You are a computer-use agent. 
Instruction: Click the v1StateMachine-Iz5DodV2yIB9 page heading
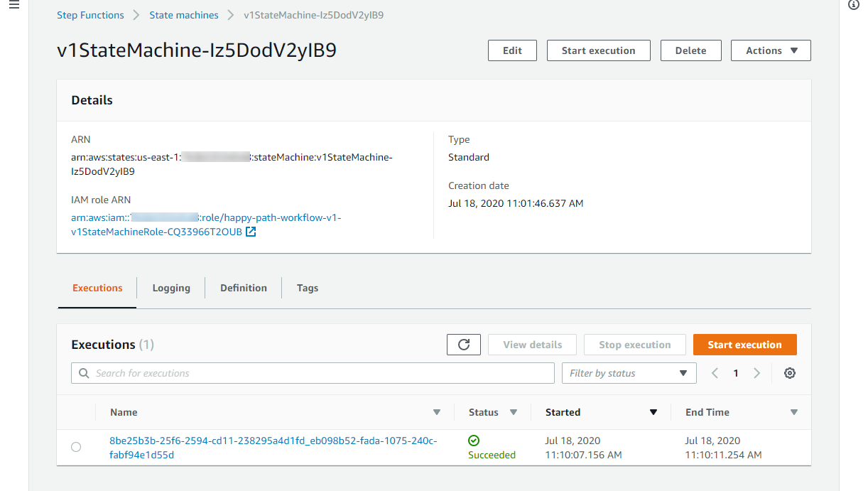(197, 50)
